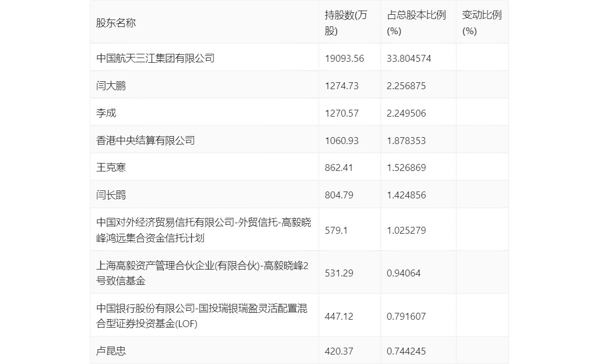Click the 股东名称 column header
This screenshot has width=599, height=364.
pos(116,23)
